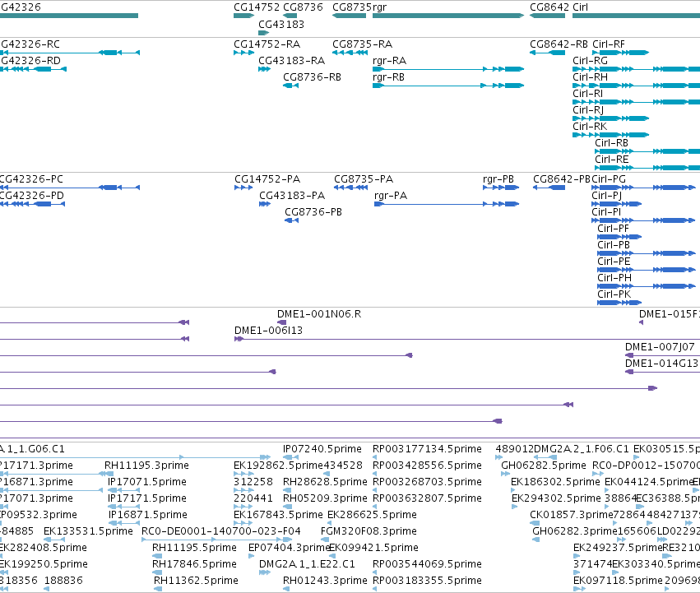
Task: Click the rgr-RB transcript label
Action: tap(389, 77)
